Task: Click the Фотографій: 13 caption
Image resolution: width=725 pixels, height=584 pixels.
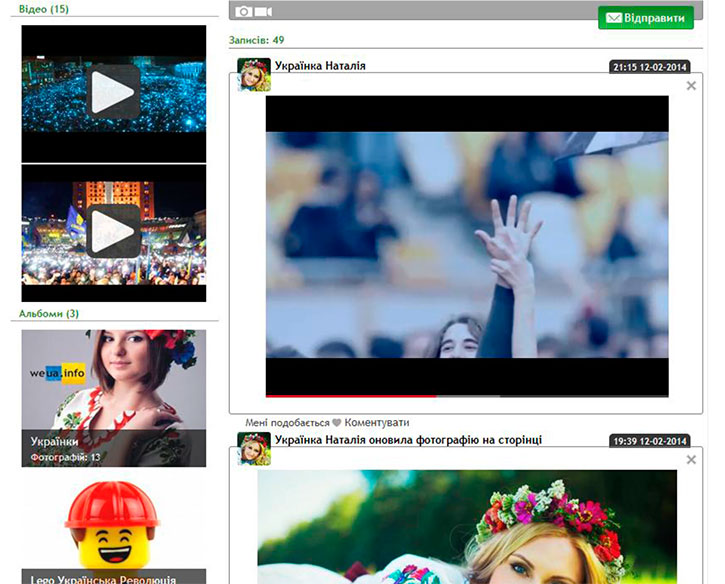Action: [65, 457]
